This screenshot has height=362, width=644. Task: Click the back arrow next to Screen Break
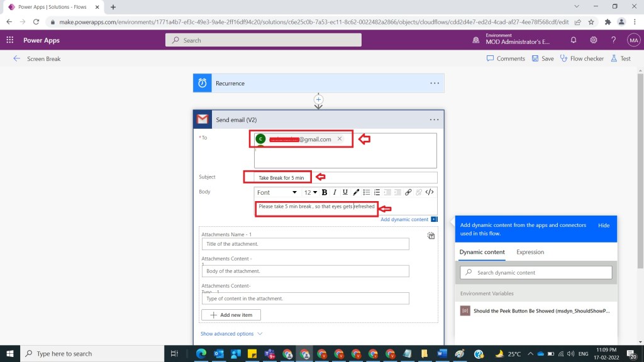tap(16, 58)
